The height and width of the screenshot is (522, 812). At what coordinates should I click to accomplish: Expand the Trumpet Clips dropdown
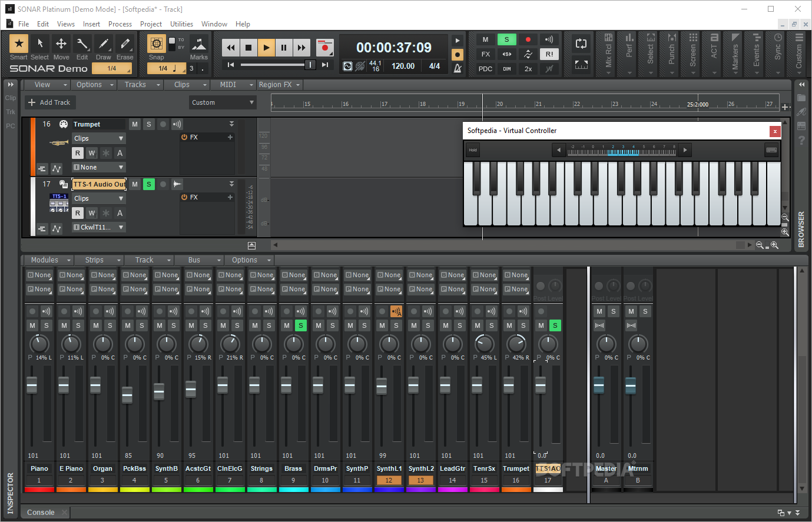tap(99, 138)
